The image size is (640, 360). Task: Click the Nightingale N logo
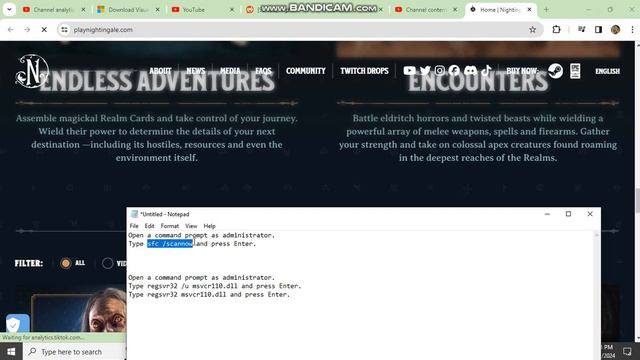click(32, 71)
